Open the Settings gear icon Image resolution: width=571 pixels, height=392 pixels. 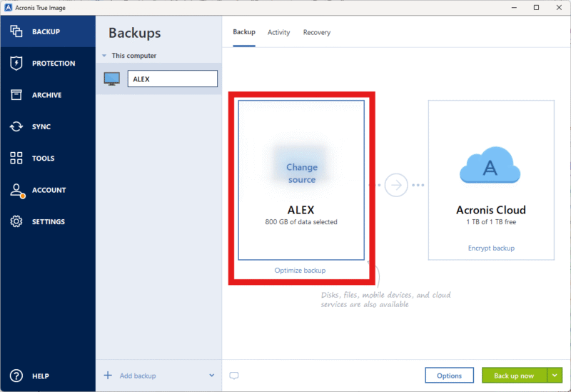click(16, 221)
